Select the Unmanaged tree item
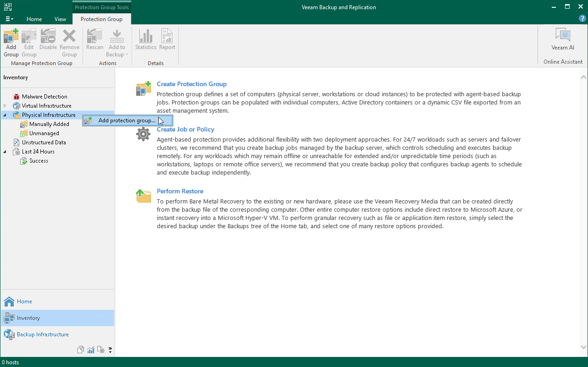Screen dimensions: 588x367 tap(44, 133)
